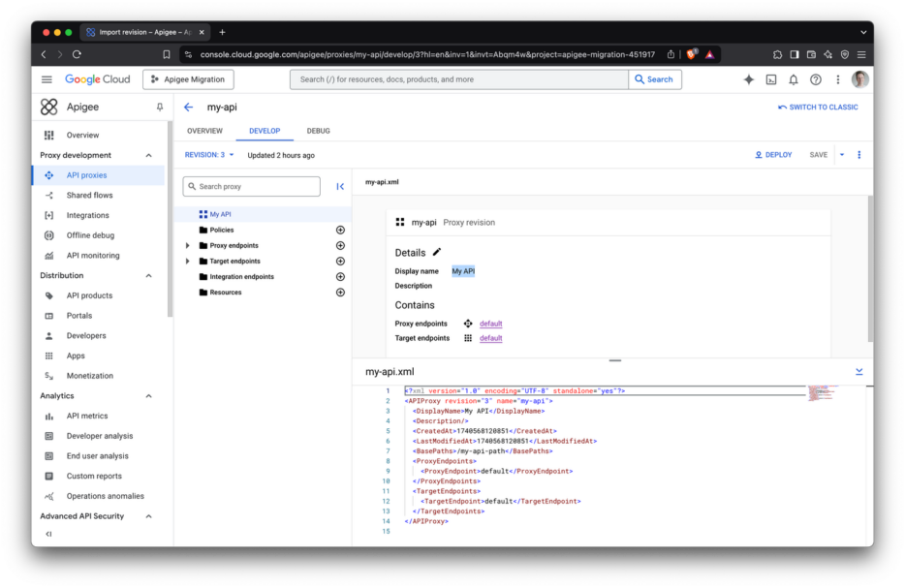This screenshot has width=905, height=588.
Task: Open the user account avatar
Action: 860,79
